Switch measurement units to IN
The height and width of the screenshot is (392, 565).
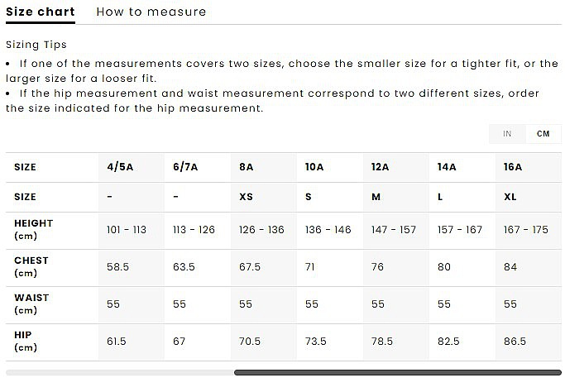[x=507, y=134]
